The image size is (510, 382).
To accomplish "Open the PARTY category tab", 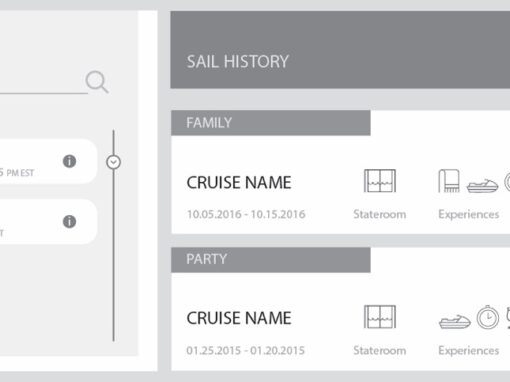I will (271, 260).
